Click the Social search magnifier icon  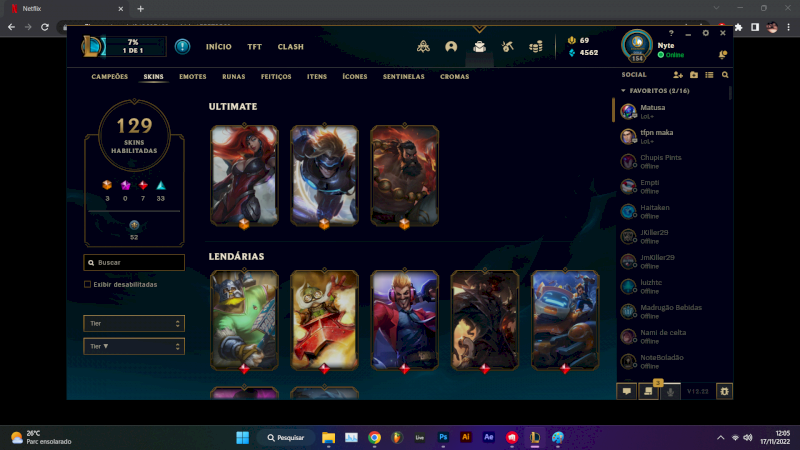[x=725, y=75]
